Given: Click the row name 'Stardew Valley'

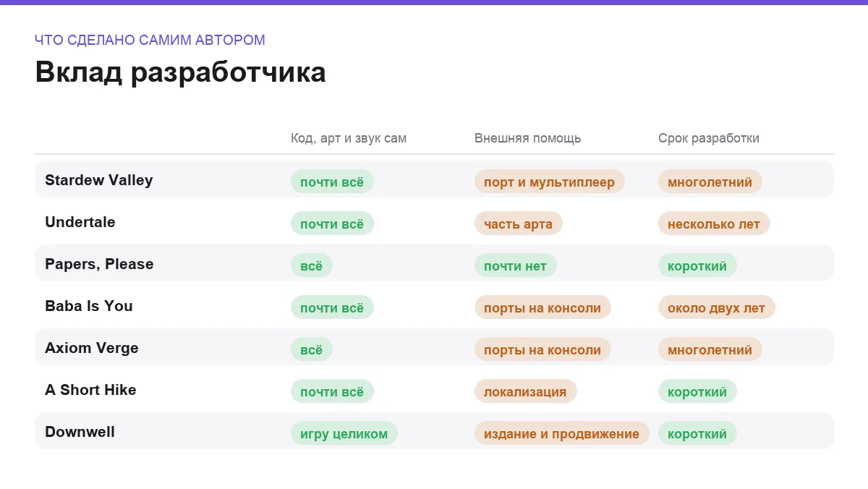Looking at the screenshot, I should [99, 180].
